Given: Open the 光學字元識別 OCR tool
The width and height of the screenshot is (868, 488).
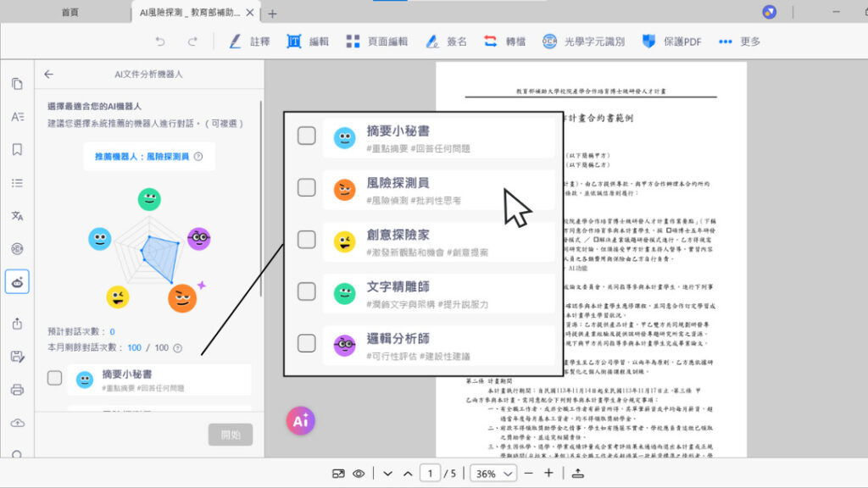Looking at the screenshot, I should tap(582, 42).
